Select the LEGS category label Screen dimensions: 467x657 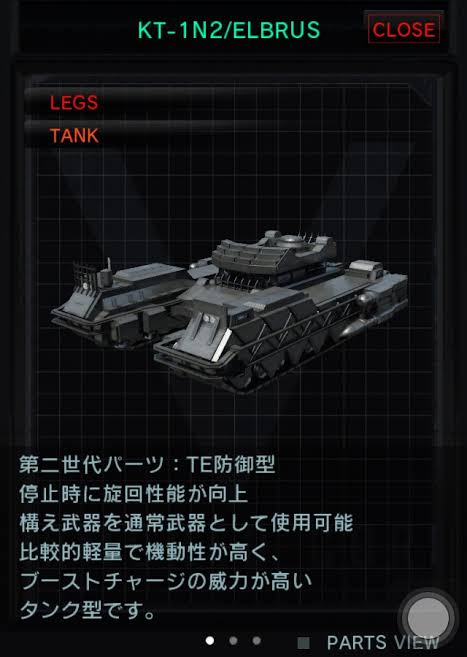click(x=74, y=103)
